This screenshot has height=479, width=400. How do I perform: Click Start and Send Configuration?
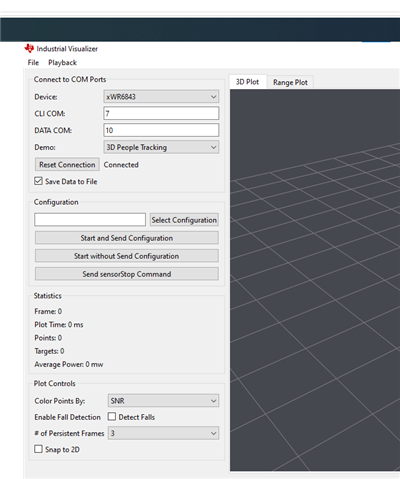pos(127,238)
